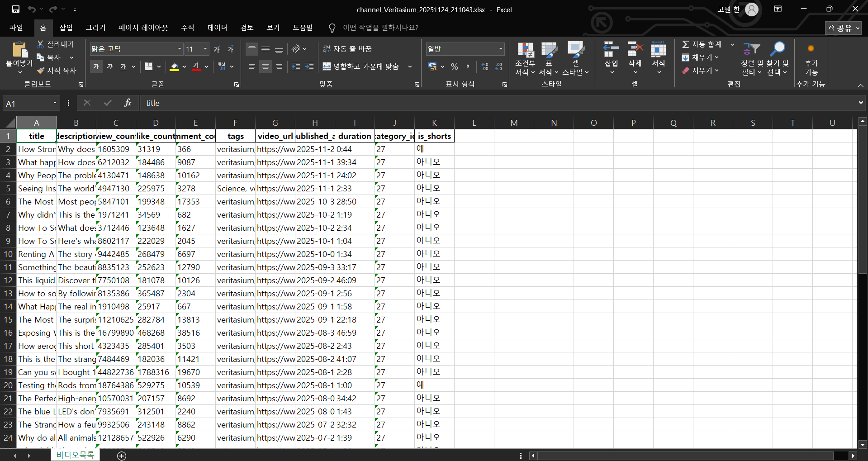The width and height of the screenshot is (868, 461).
Task: Click the red font color swatch
Action: tap(196, 67)
